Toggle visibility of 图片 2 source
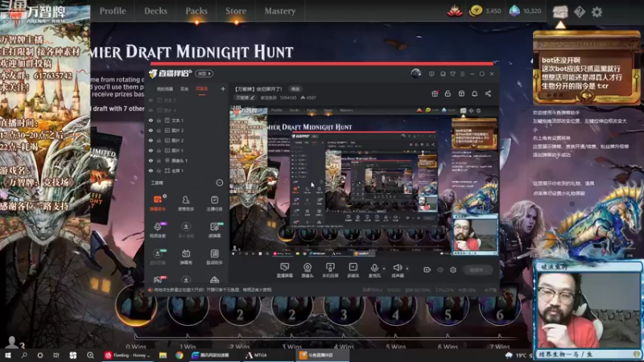Screen dimensions: 644x362 point(151,140)
